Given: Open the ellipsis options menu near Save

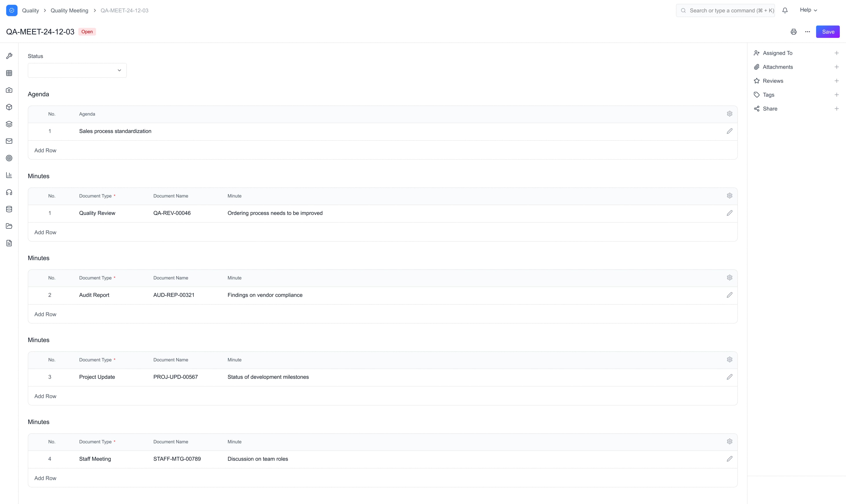Looking at the screenshot, I should (808, 31).
